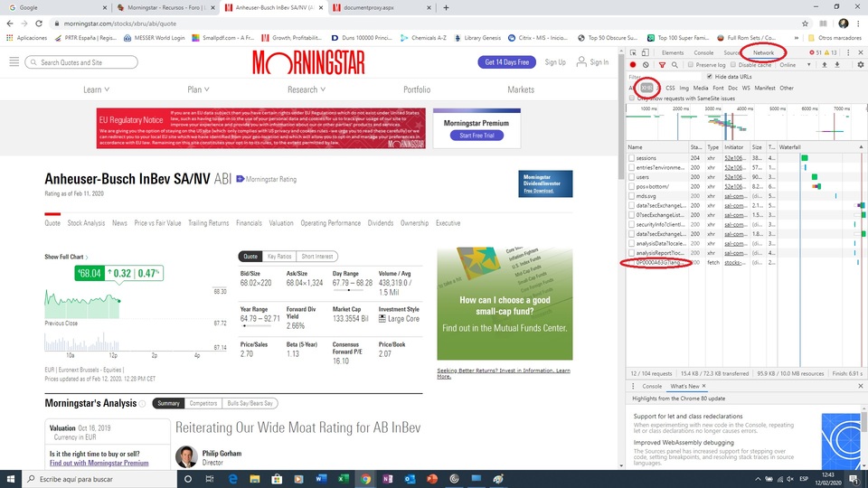Select the Img request type filter
The image size is (868, 488).
coord(684,88)
